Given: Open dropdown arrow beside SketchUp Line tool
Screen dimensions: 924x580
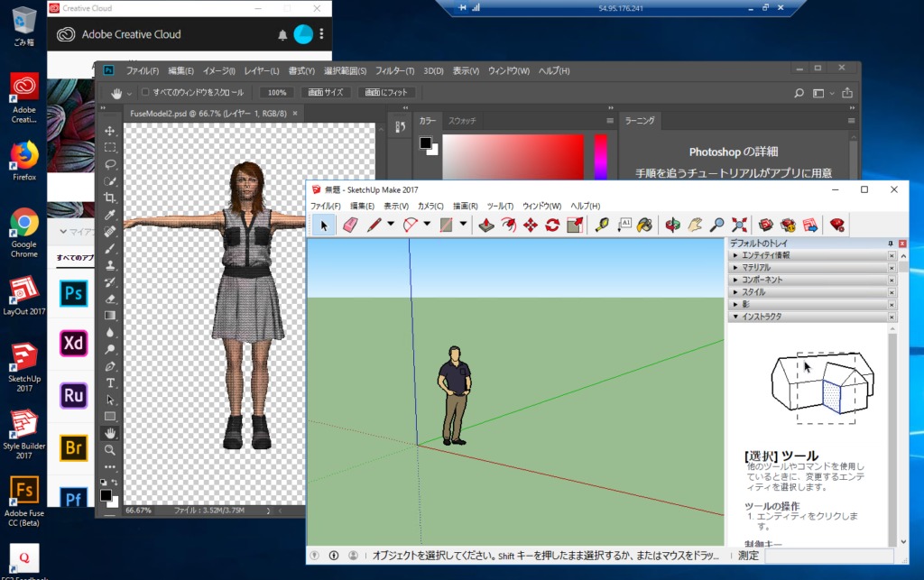Looking at the screenshot, I should tap(391, 224).
